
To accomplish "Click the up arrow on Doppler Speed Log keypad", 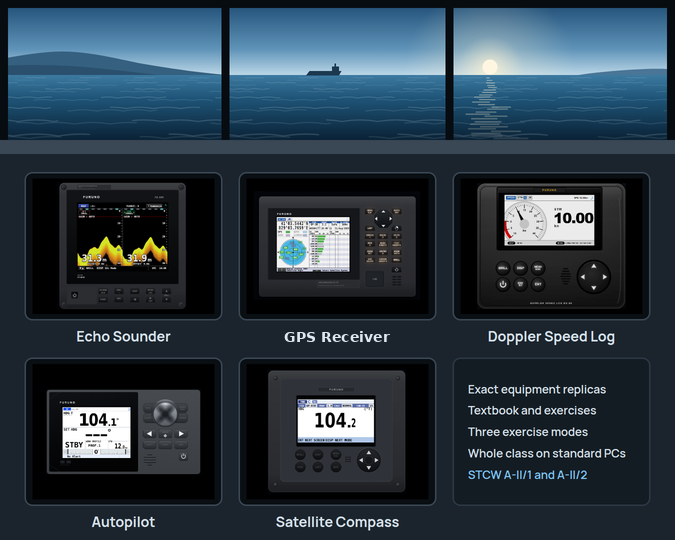I will (594, 267).
